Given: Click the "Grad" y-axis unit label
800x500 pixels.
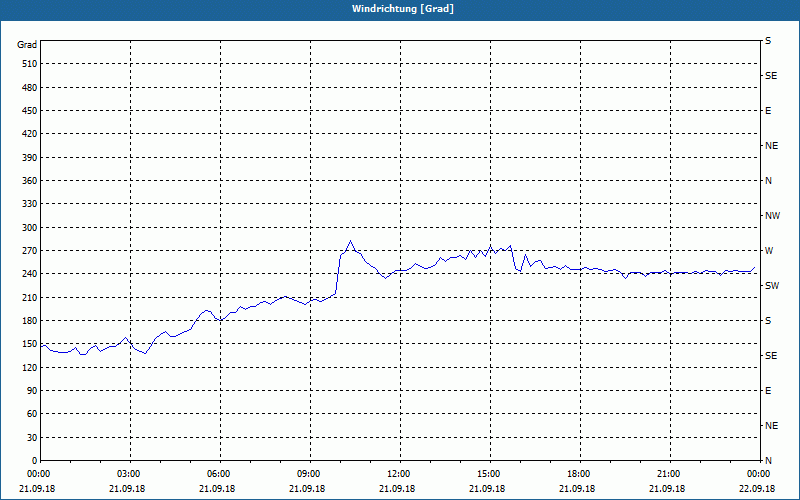Looking at the screenshot, I should tap(27, 45).
